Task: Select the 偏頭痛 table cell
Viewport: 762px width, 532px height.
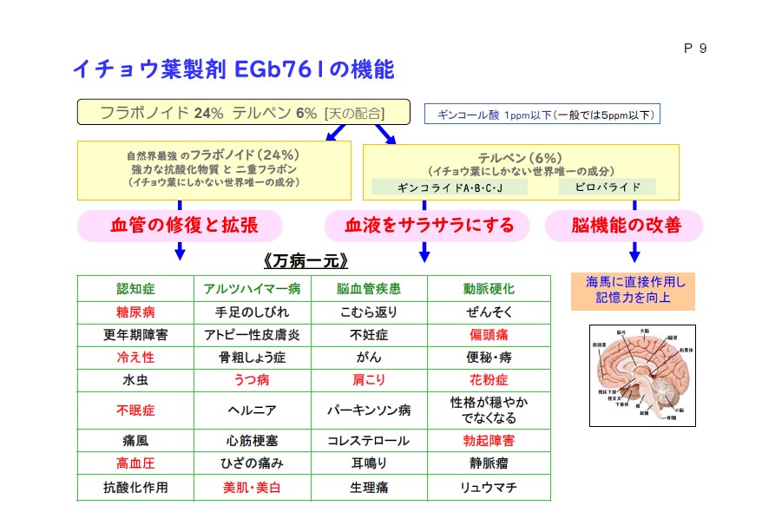Action: click(x=489, y=335)
